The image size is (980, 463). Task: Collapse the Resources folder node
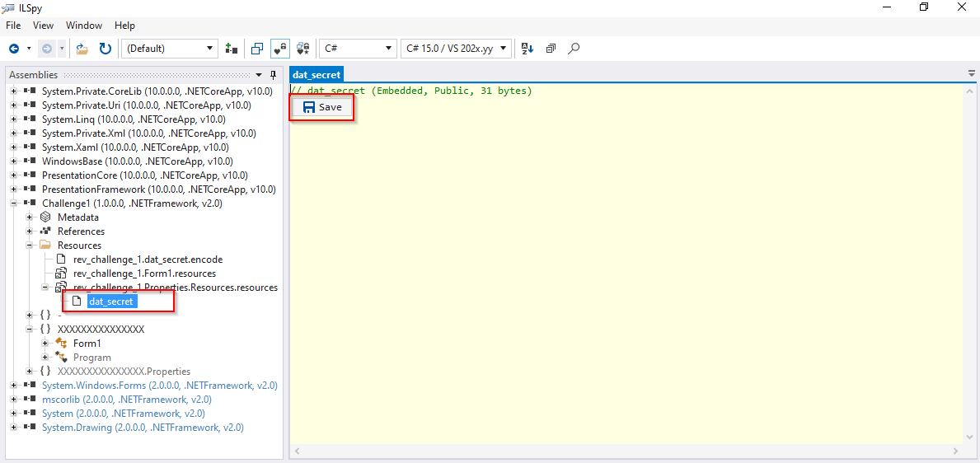click(x=30, y=246)
